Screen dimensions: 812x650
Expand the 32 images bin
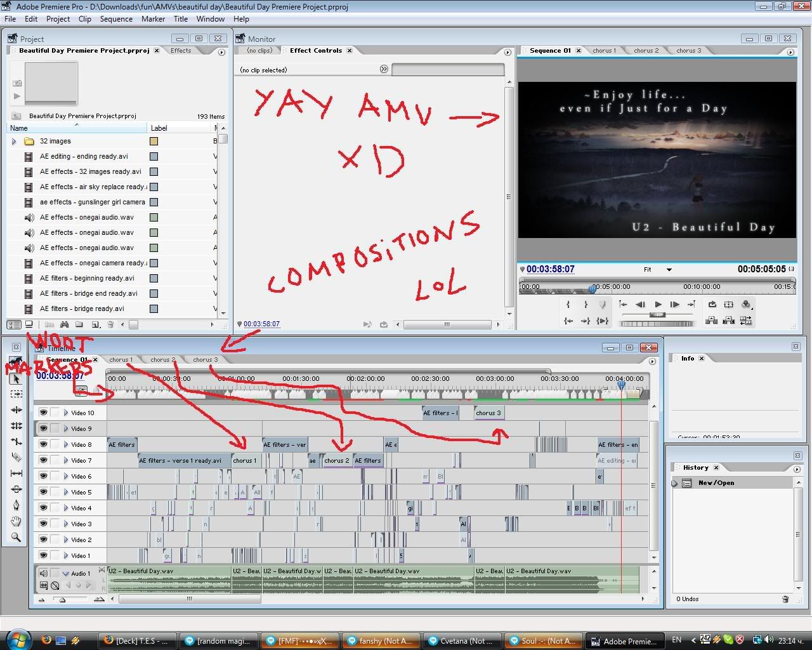click(x=14, y=142)
